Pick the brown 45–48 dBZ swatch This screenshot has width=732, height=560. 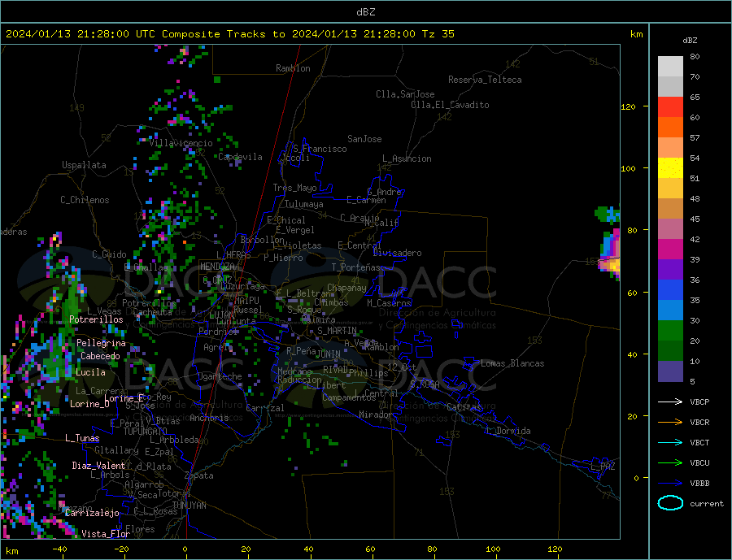(670, 209)
